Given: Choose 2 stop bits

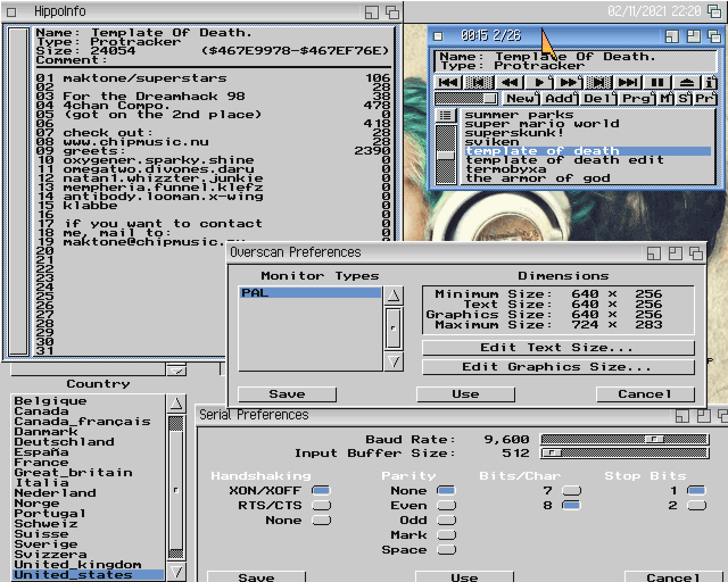Looking at the screenshot, I should pos(697,505).
